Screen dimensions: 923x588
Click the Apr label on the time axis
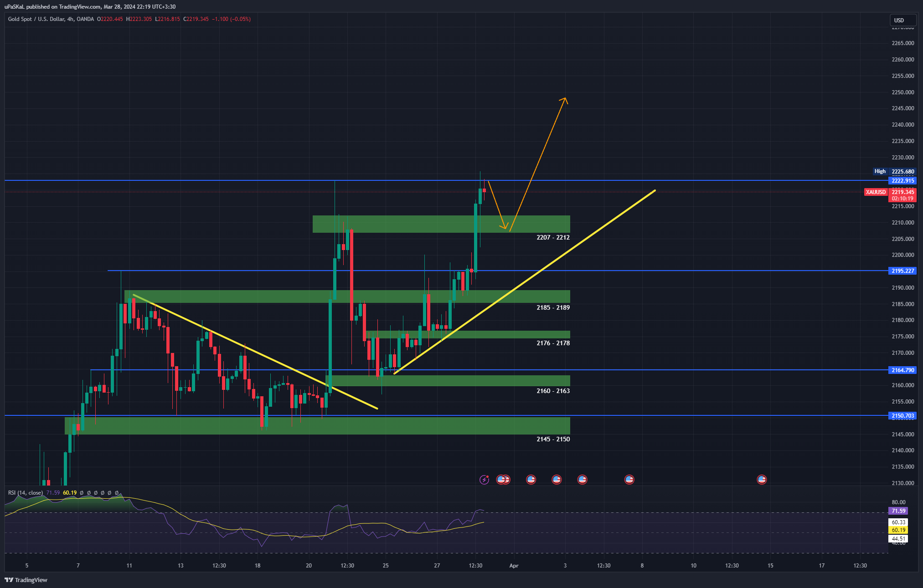(514, 566)
